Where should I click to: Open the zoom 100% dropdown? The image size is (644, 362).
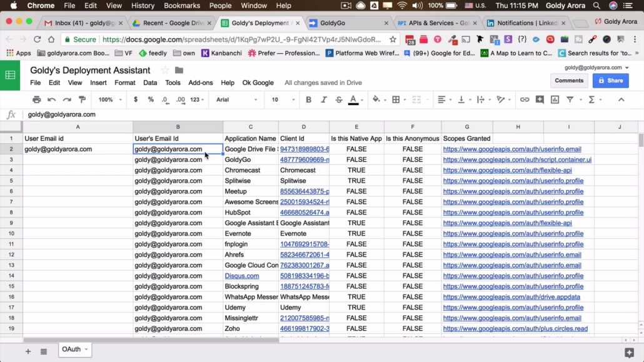(110, 99)
